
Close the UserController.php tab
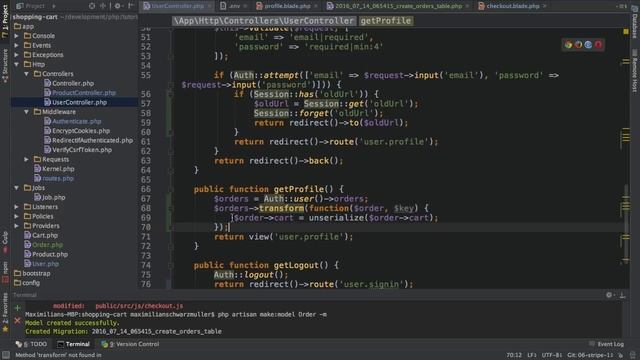click(x=209, y=6)
